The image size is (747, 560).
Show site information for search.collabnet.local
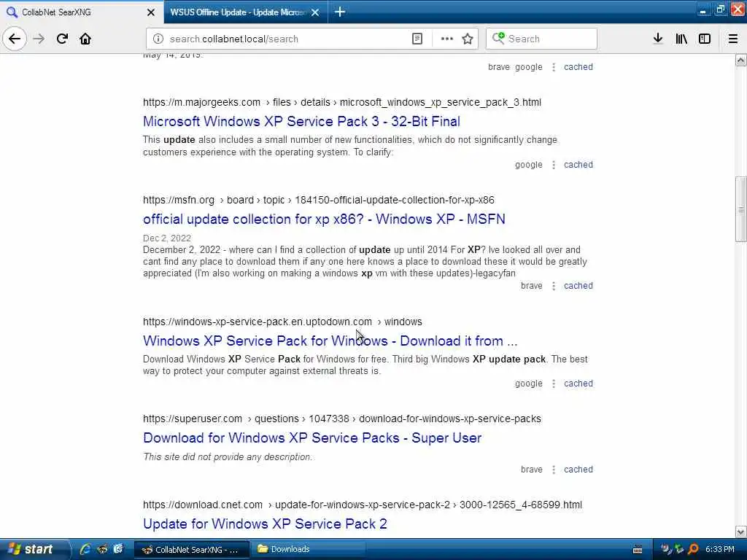(158, 39)
